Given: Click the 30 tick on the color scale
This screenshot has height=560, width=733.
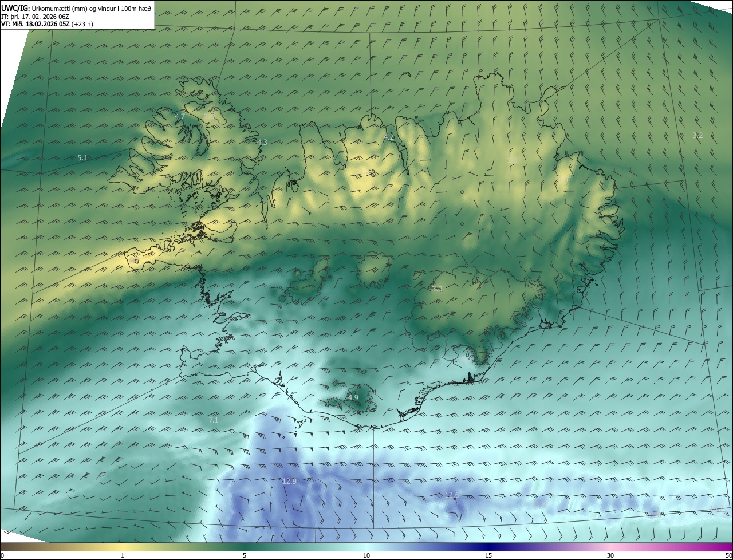Looking at the screenshot, I should (610, 555).
